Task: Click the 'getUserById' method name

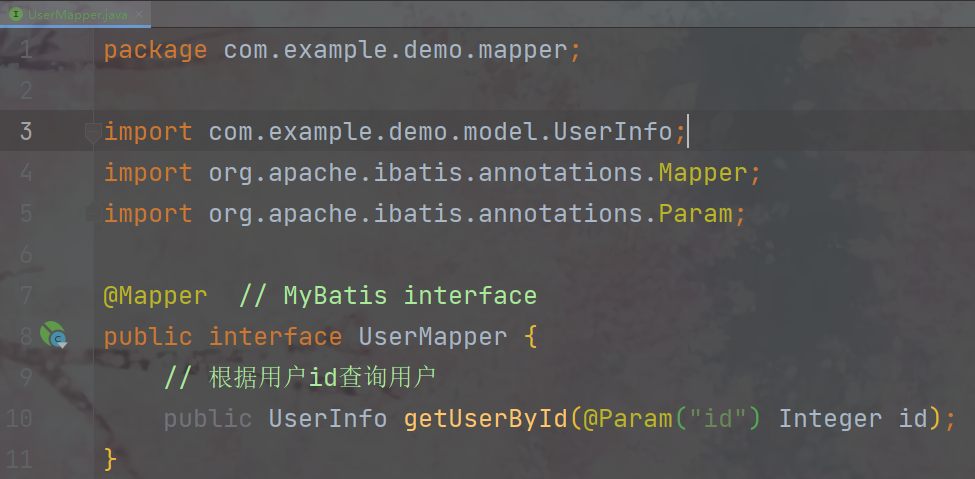Action: coord(486,418)
